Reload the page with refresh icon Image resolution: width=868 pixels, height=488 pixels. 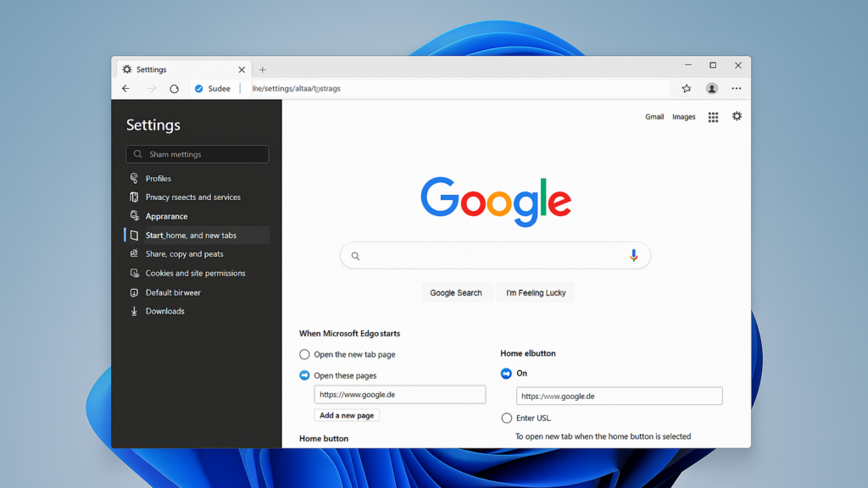click(175, 88)
